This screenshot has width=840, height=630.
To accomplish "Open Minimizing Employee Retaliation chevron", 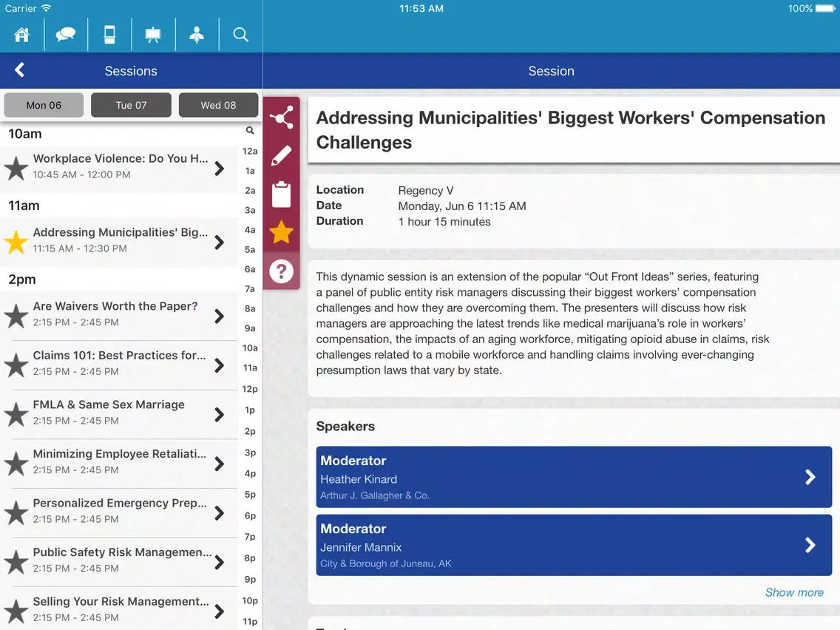I will pyautogui.click(x=219, y=464).
